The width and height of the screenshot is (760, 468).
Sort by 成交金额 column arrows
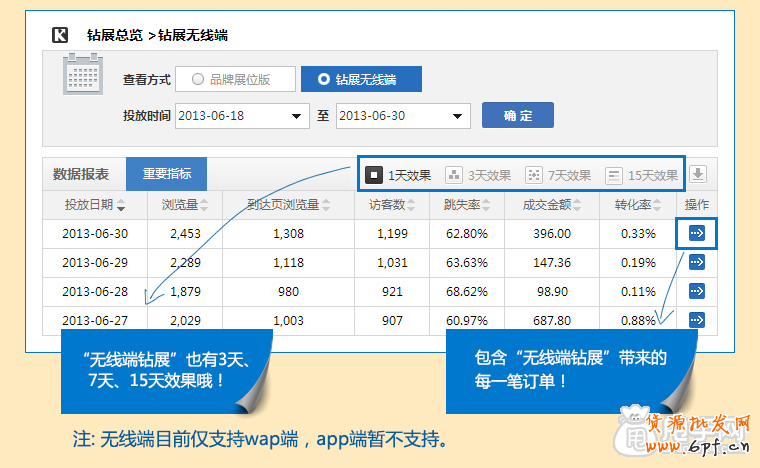577,205
